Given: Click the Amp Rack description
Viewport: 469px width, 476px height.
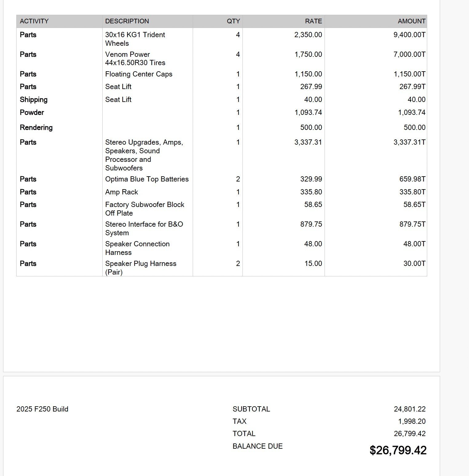Looking at the screenshot, I should 121,192.
